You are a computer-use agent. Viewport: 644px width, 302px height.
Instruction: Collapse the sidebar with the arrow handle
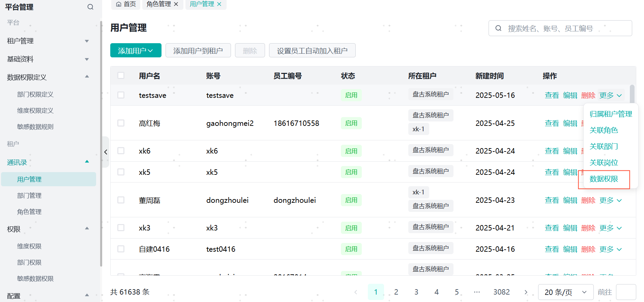coord(106,152)
